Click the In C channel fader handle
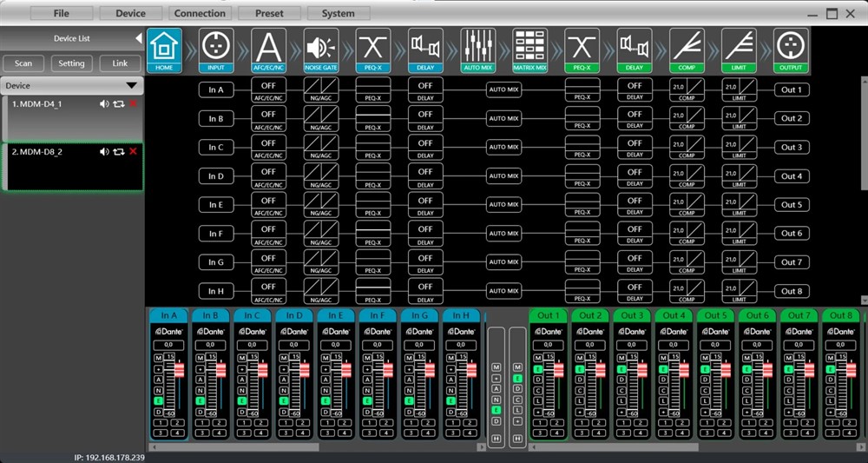The height and width of the screenshot is (463, 868). point(263,370)
